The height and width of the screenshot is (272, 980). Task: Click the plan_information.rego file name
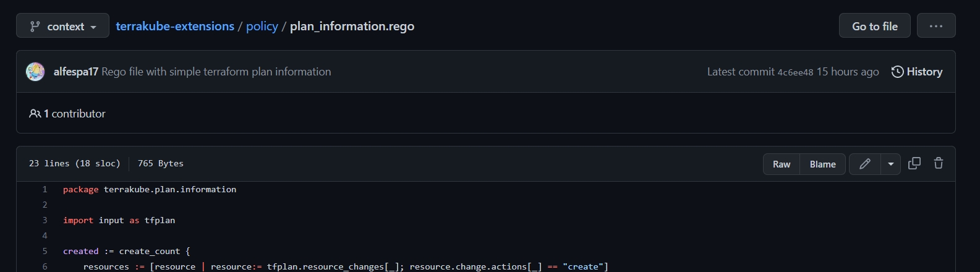352,26
